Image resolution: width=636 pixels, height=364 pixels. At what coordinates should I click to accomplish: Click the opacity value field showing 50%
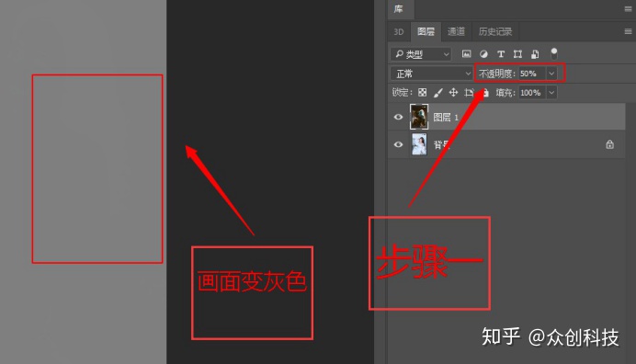coord(532,74)
